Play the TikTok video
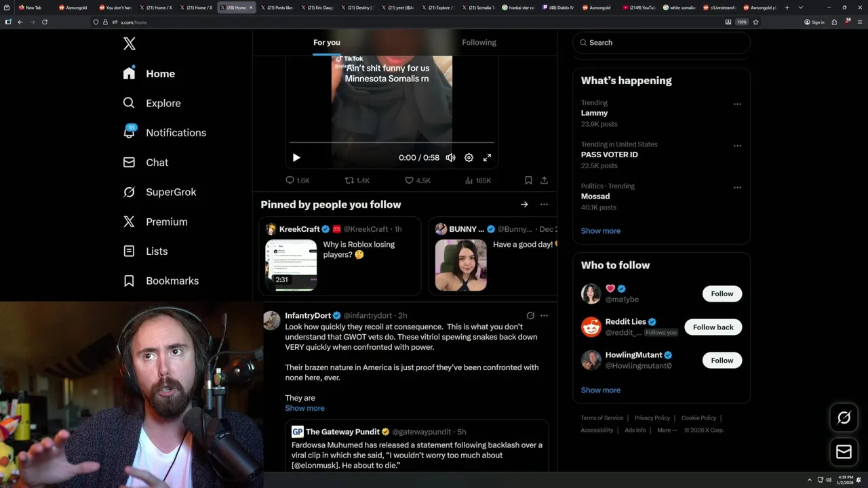Screen dimensions: 868x488 pyautogui.click(x=296, y=157)
